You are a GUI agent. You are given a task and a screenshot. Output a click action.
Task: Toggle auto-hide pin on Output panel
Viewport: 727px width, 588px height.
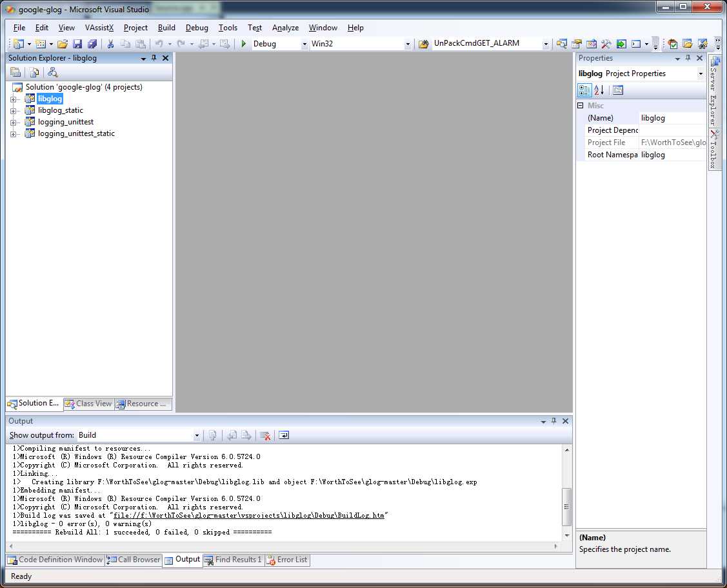click(553, 421)
